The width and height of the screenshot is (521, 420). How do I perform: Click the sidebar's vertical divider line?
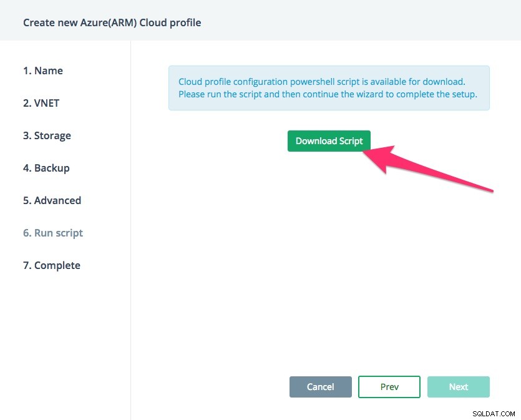[x=130, y=230]
